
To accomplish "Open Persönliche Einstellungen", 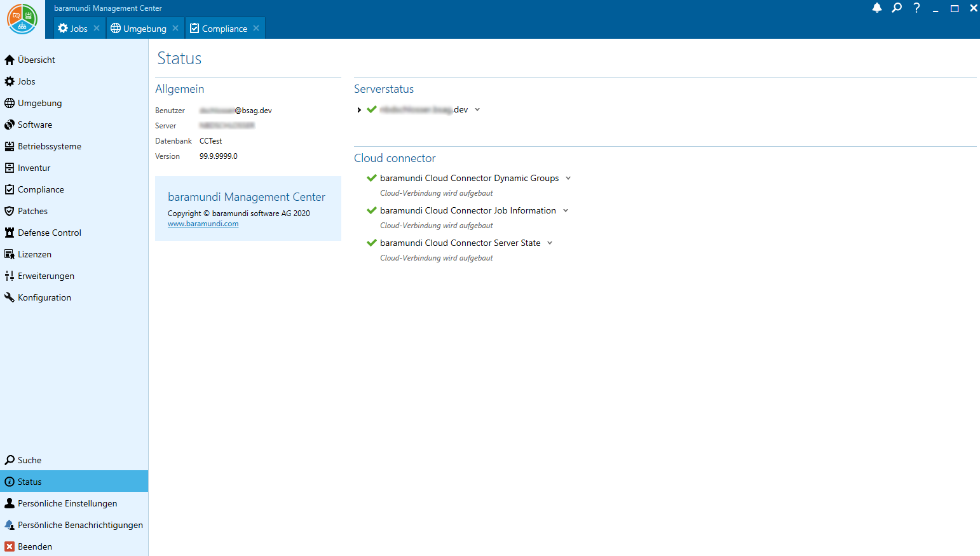I will [x=67, y=503].
